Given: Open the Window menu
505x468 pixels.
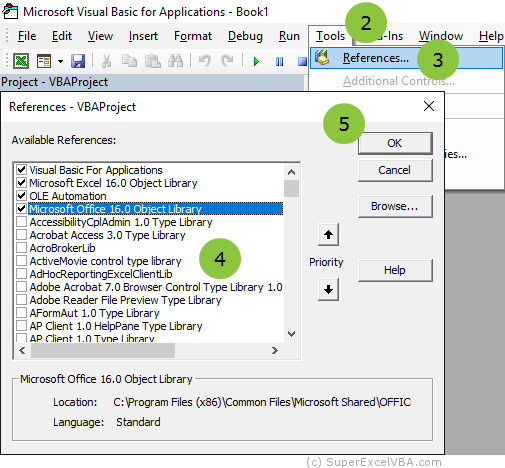Looking at the screenshot, I should click(x=441, y=36).
